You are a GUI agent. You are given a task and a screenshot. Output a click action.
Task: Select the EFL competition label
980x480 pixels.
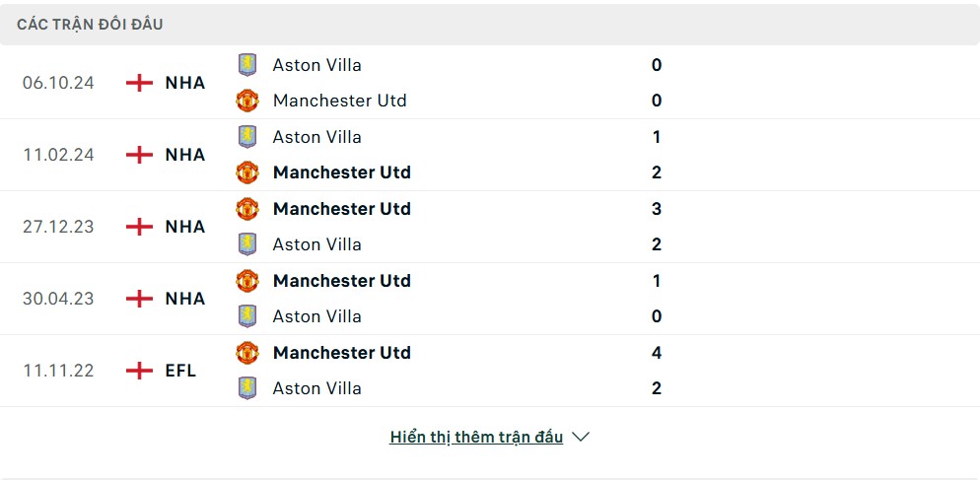(x=180, y=371)
